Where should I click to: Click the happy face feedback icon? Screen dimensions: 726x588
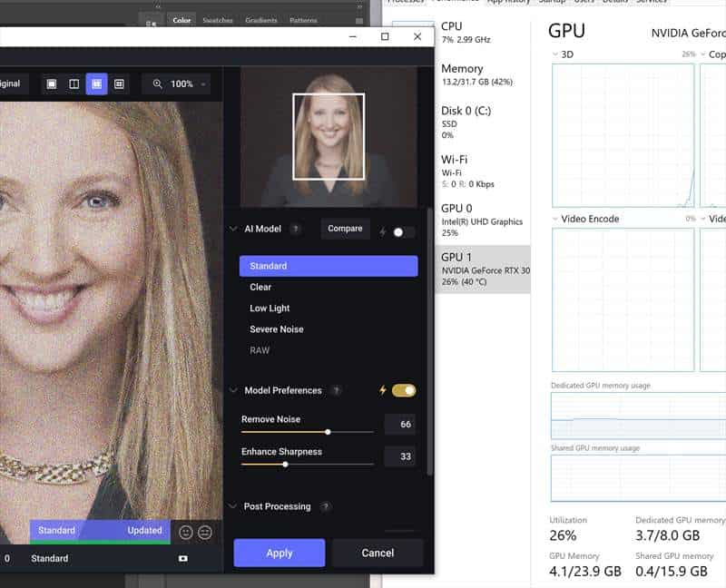186,533
